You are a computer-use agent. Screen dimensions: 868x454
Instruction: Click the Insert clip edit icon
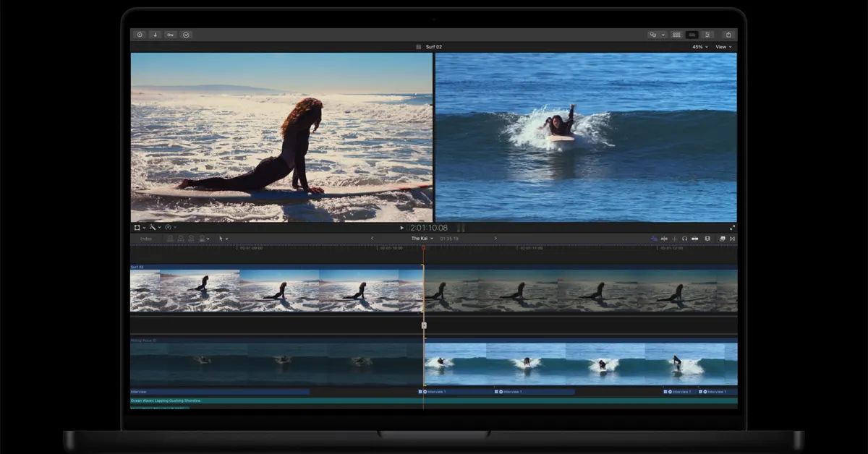tap(181, 239)
